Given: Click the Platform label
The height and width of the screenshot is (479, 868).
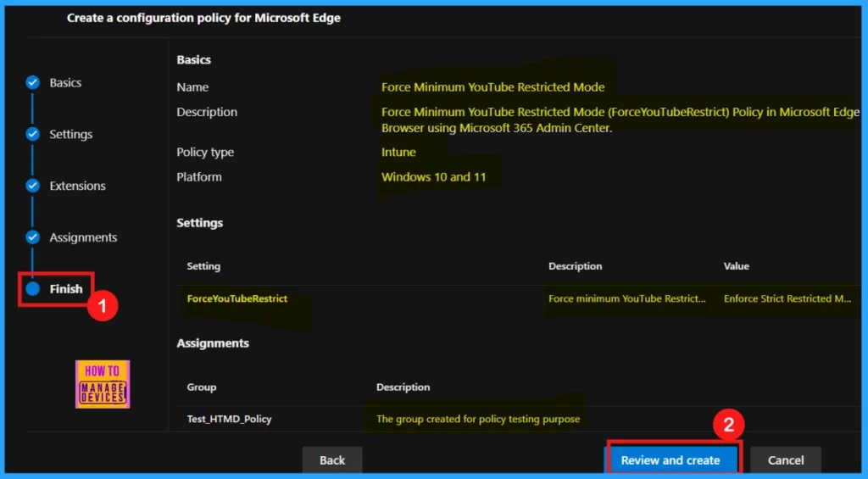Looking at the screenshot, I should click(x=199, y=177).
